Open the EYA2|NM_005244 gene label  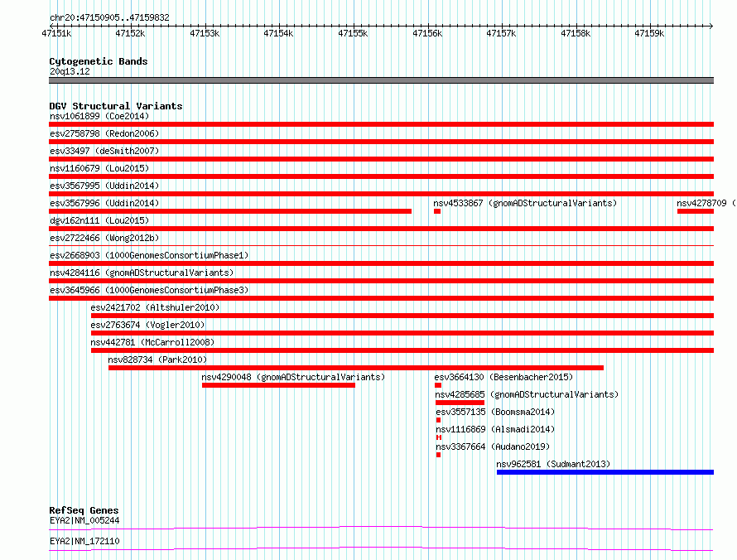84,520
